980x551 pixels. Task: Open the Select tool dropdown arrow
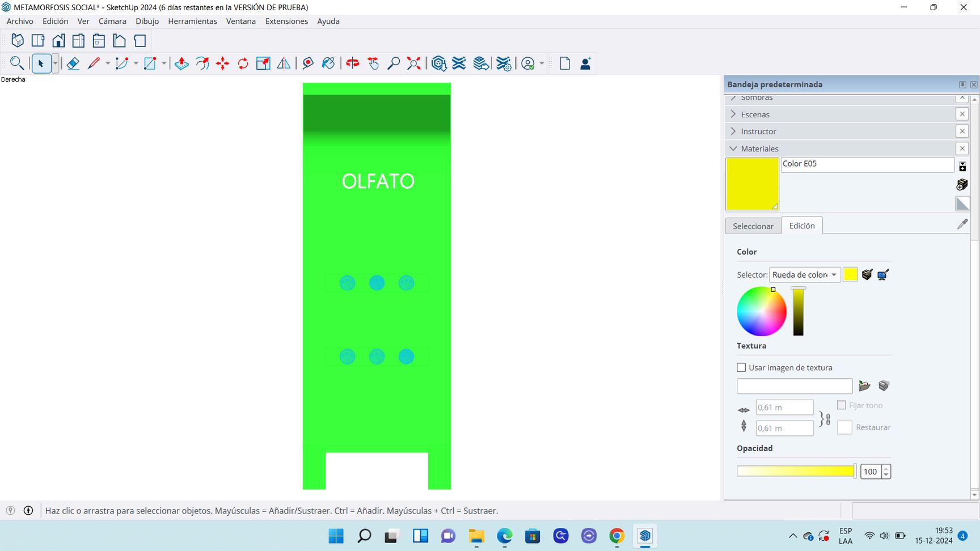[x=55, y=63]
